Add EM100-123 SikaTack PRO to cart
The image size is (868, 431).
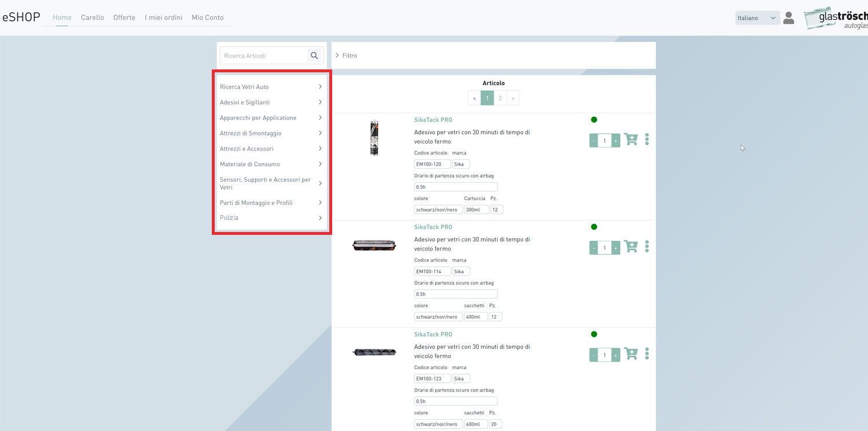point(631,353)
